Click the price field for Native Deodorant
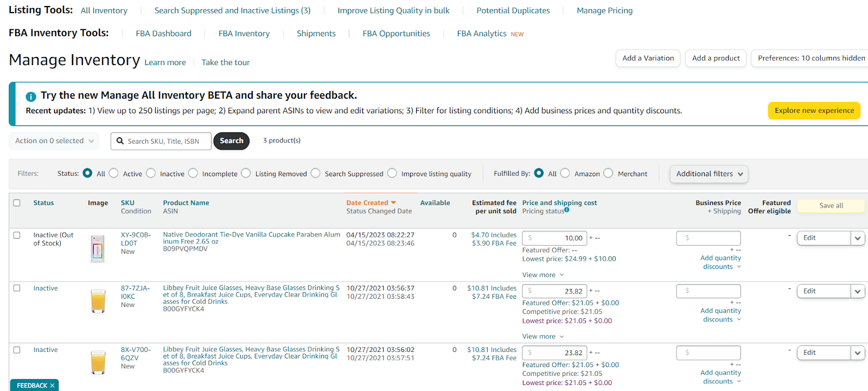The height and width of the screenshot is (391, 868). tap(554, 238)
